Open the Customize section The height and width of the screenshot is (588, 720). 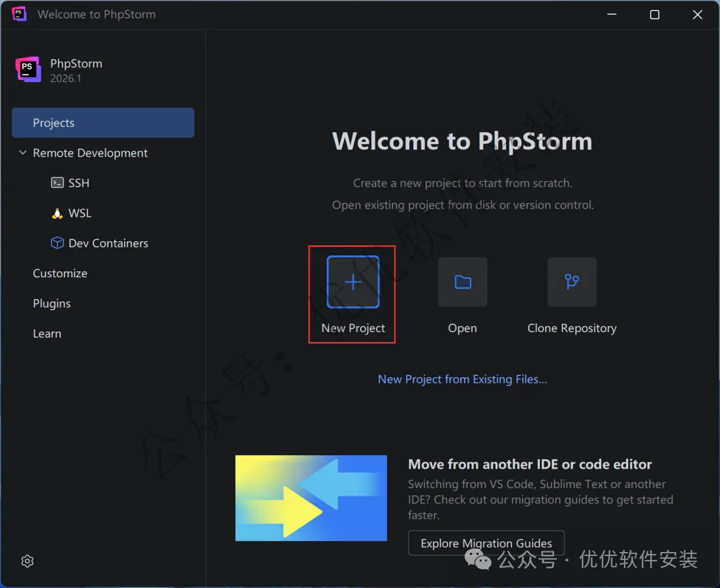coord(60,273)
